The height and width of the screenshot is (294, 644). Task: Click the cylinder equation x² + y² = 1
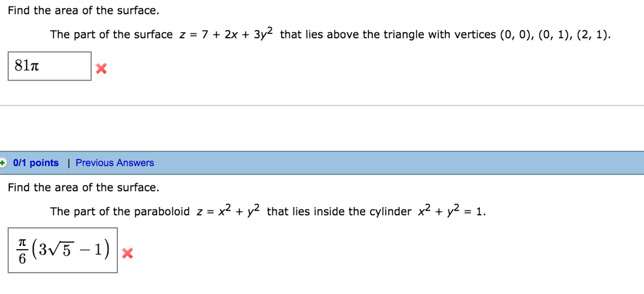pyautogui.click(x=452, y=211)
